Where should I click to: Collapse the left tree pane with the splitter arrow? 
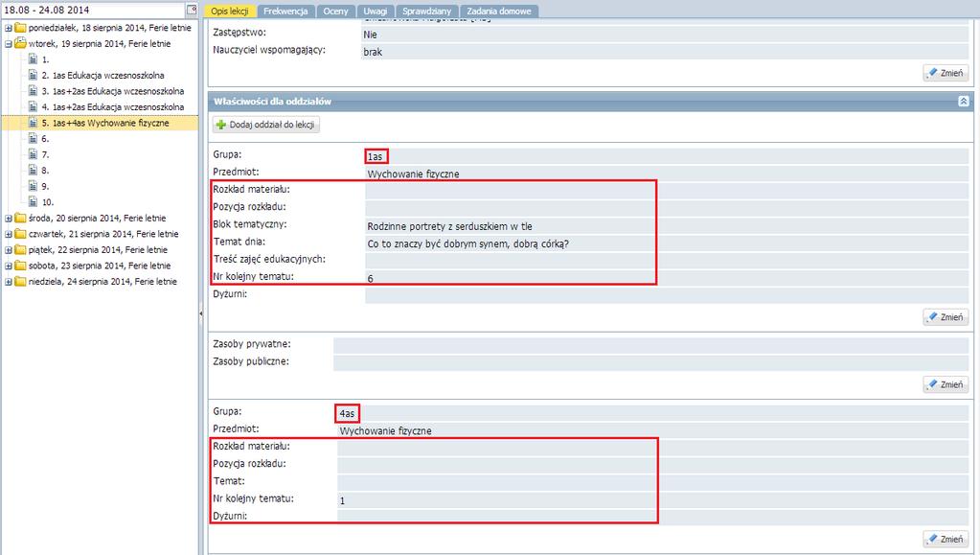pyautogui.click(x=200, y=312)
